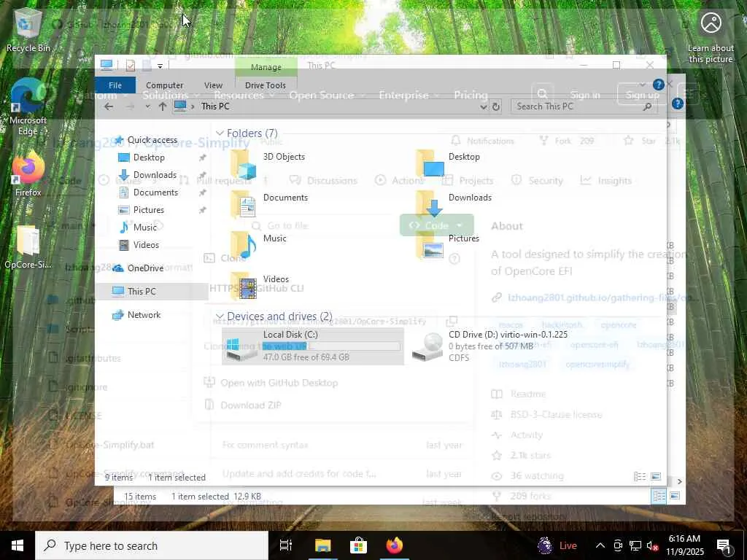
Task: Open the Recent locations dropdown arrow
Action: point(147,106)
